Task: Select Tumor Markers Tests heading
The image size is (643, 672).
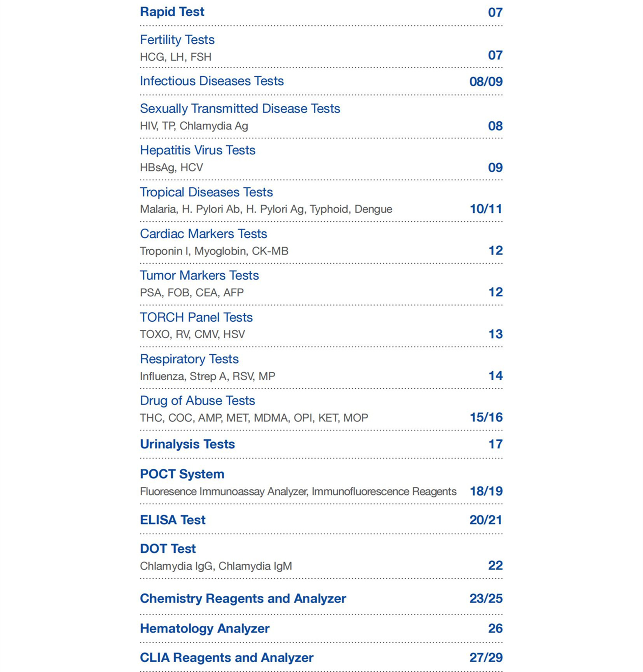Action: [199, 275]
